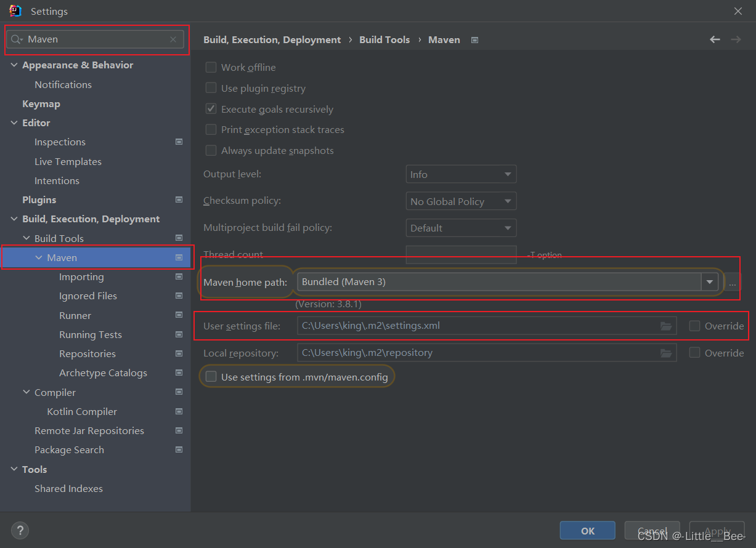This screenshot has width=756, height=548.
Task: Click the Maven breadcrumb at the end
Action: point(444,40)
